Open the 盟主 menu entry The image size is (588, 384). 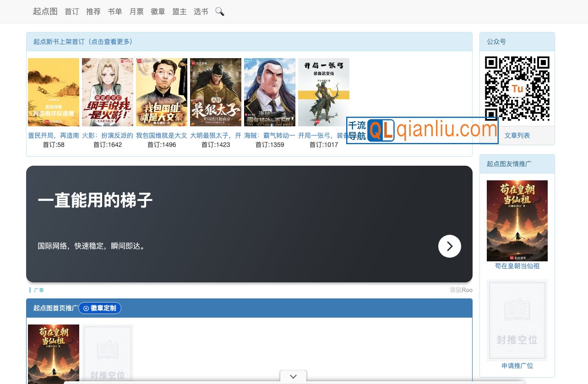tap(180, 11)
